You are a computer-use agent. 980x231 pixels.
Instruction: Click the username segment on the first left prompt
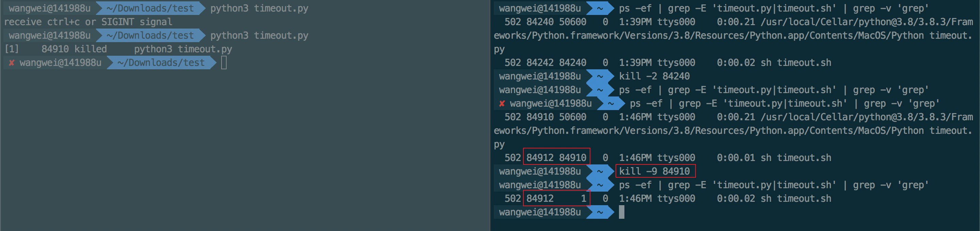coord(49,8)
